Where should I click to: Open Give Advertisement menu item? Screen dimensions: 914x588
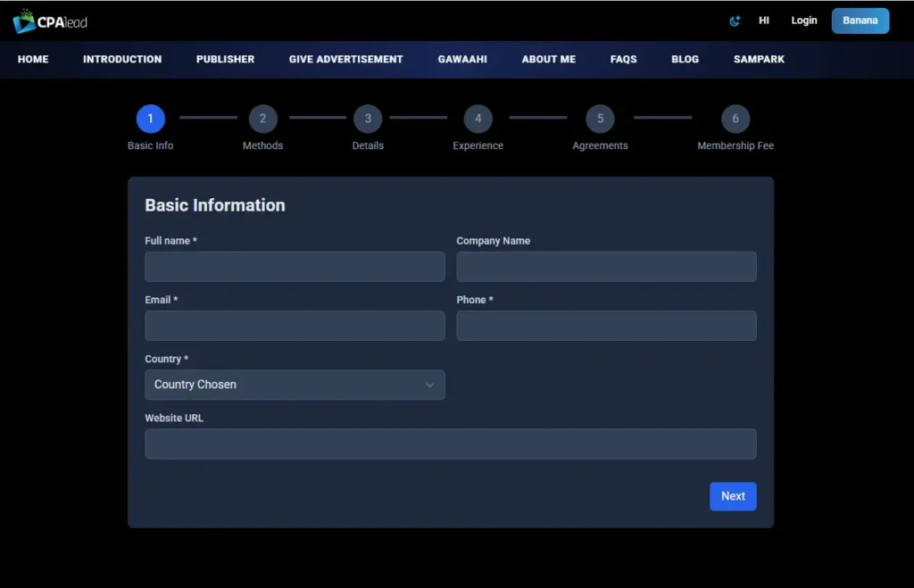point(345,60)
